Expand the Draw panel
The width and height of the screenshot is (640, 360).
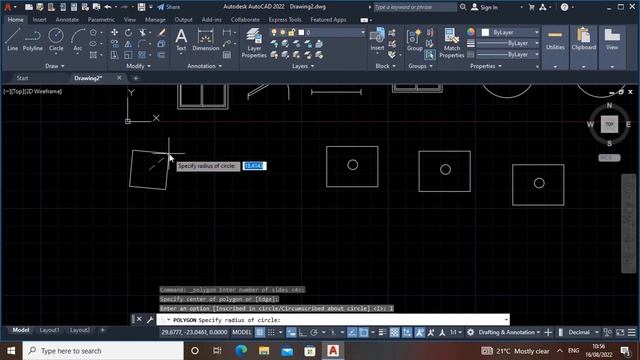(55, 66)
